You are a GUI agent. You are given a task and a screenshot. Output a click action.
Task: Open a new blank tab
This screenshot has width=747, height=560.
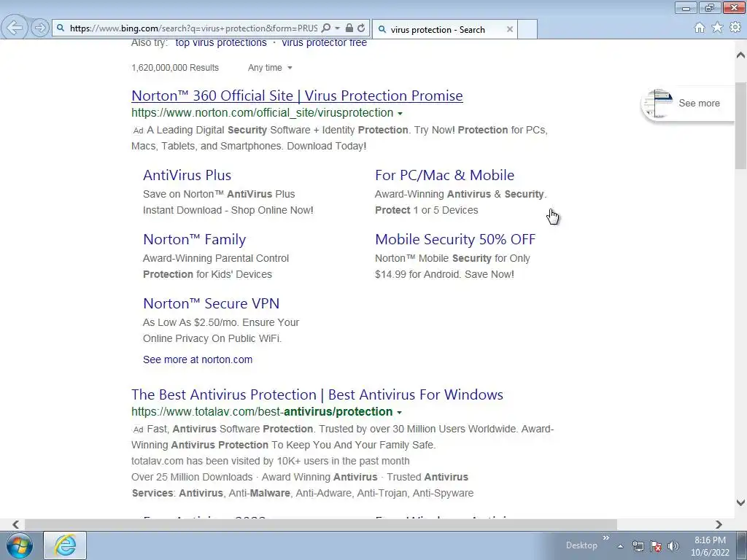coord(527,29)
